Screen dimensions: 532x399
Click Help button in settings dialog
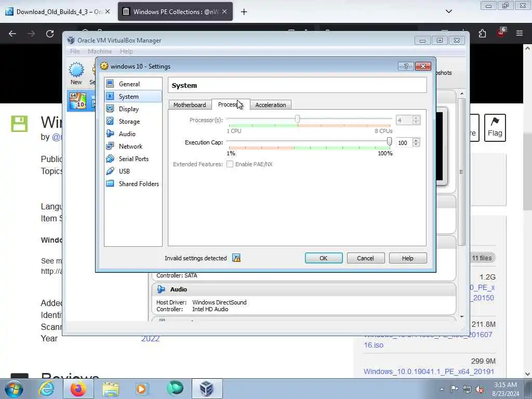(x=408, y=258)
